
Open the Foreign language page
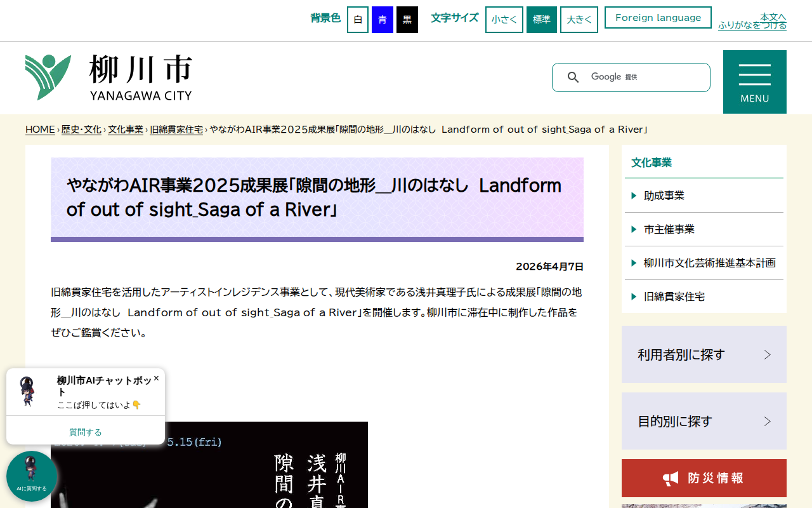click(658, 17)
